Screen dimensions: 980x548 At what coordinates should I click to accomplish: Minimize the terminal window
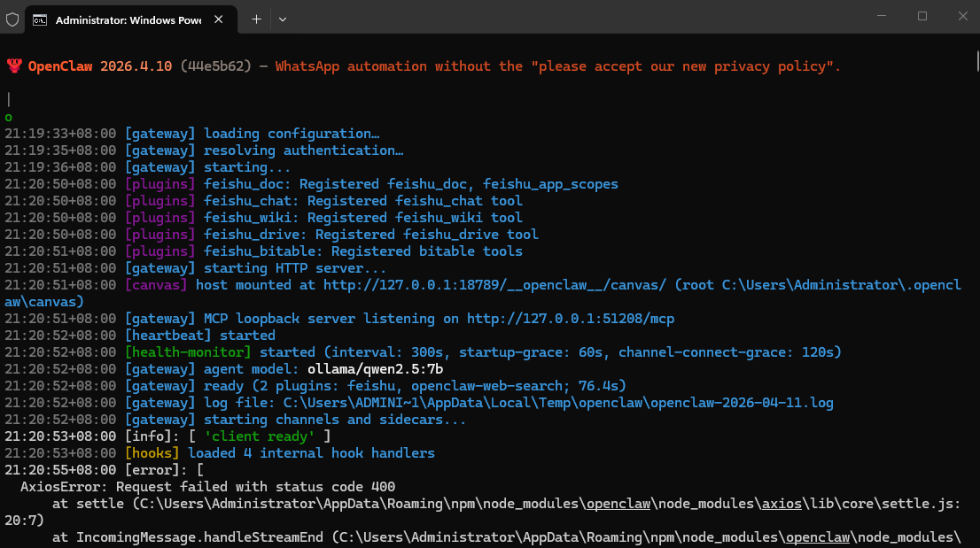coord(882,16)
